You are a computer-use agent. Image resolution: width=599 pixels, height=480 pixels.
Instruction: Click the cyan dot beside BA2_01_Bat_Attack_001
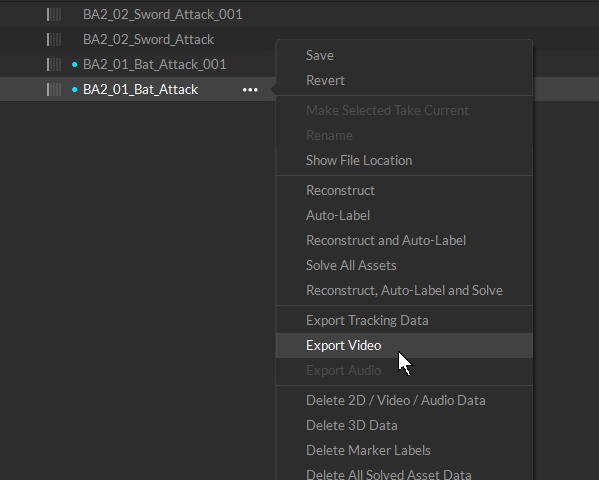[74, 65]
